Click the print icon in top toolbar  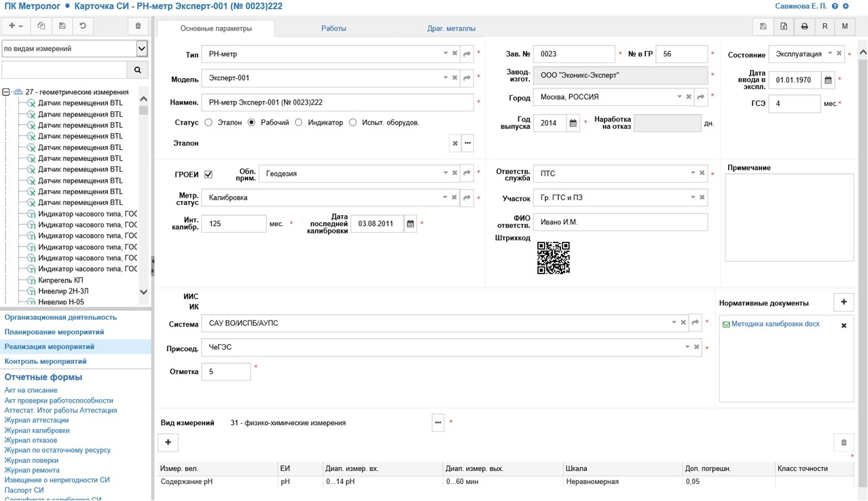[804, 26]
